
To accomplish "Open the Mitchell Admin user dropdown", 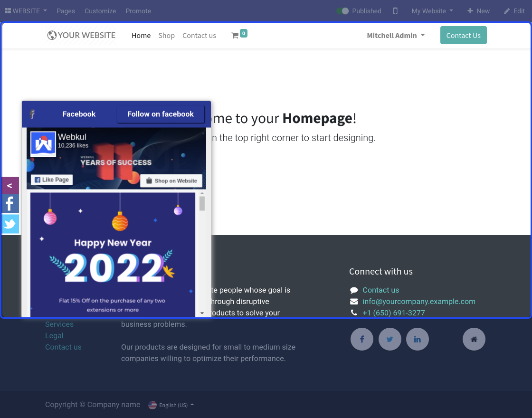I will coord(396,35).
